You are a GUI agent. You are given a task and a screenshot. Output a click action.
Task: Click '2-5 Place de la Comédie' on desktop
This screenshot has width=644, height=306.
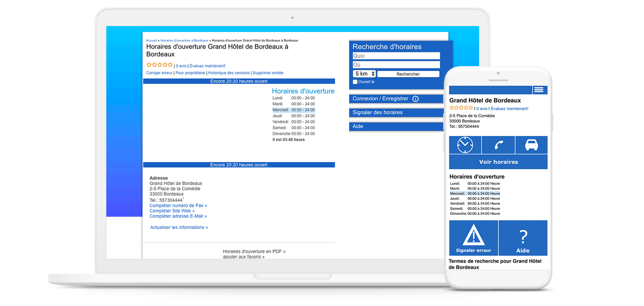pyautogui.click(x=175, y=189)
